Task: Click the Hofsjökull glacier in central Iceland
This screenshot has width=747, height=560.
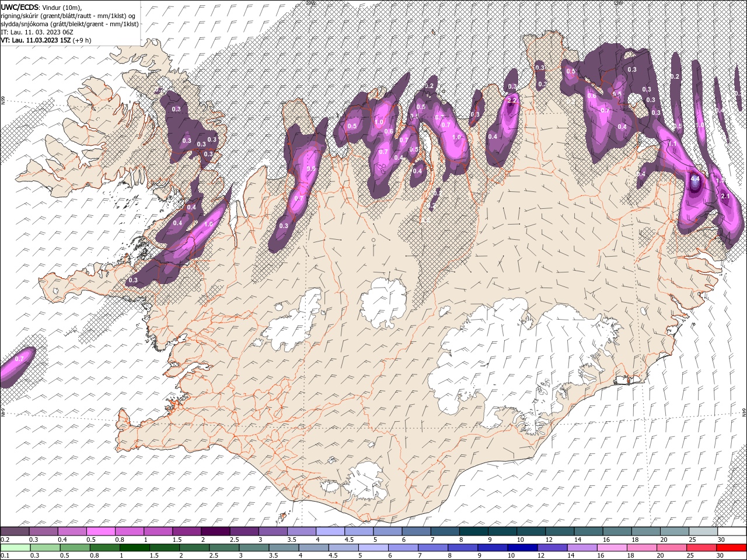Action: tap(383, 302)
